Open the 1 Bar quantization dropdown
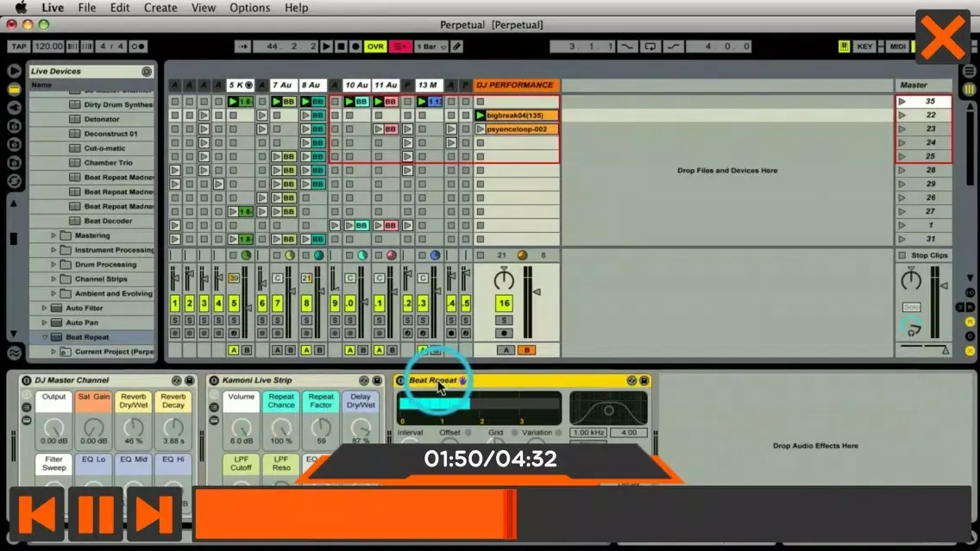Screen dimensions: 980x551 431,47
